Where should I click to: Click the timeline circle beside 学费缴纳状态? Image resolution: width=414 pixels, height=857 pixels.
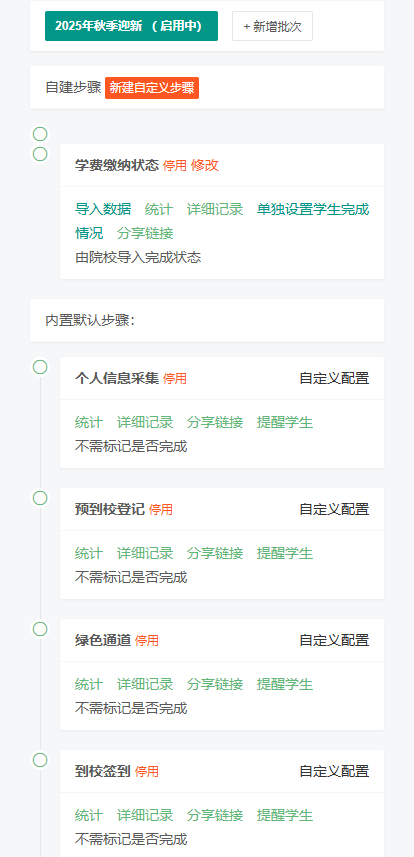tap(40, 154)
